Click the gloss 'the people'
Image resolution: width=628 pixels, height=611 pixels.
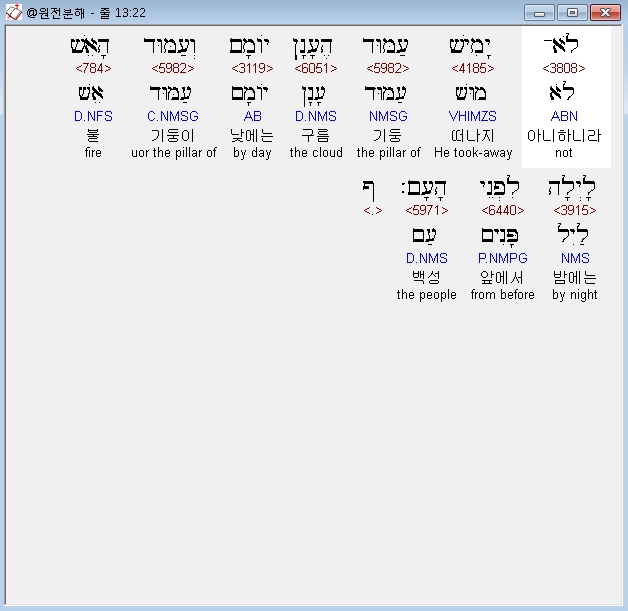click(x=427, y=295)
